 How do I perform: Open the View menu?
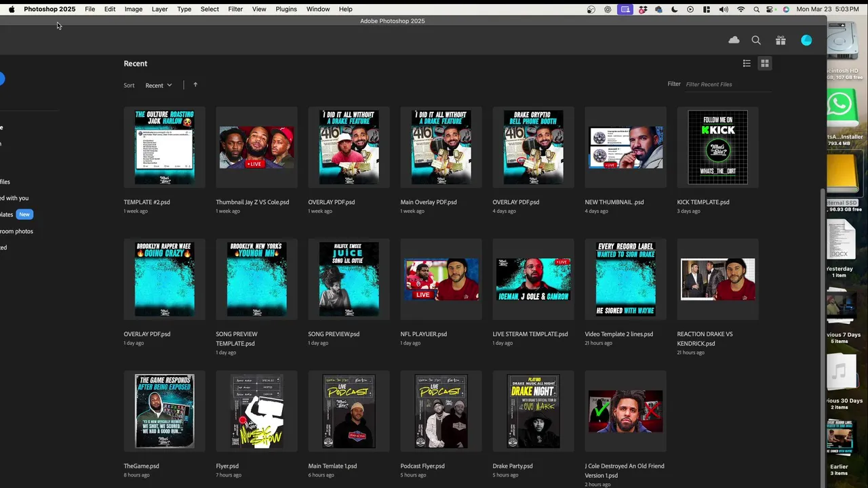pos(259,9)
